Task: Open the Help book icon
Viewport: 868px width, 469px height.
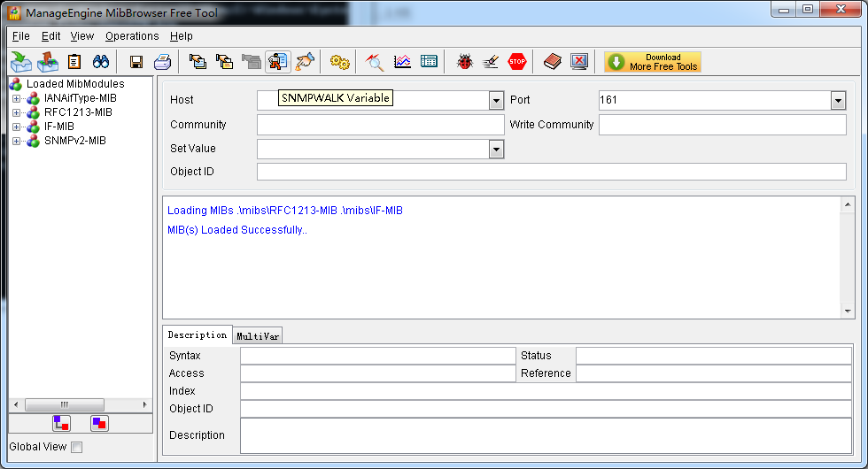Action: click(553, 61)
